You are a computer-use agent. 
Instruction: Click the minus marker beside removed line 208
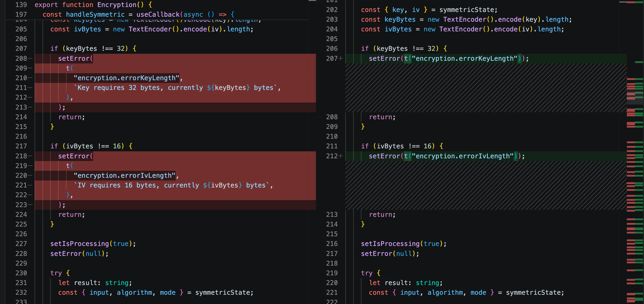pyautogui.click(x=30, y=58)
